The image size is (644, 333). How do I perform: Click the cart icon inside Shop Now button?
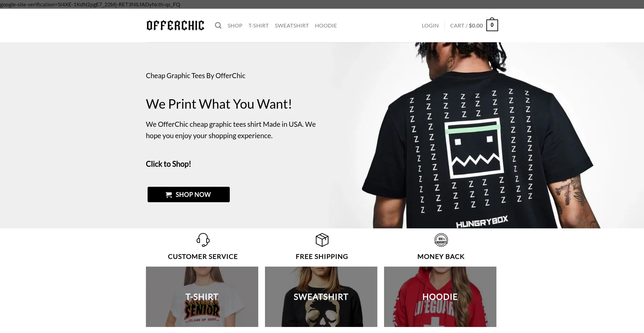(169, 195)
